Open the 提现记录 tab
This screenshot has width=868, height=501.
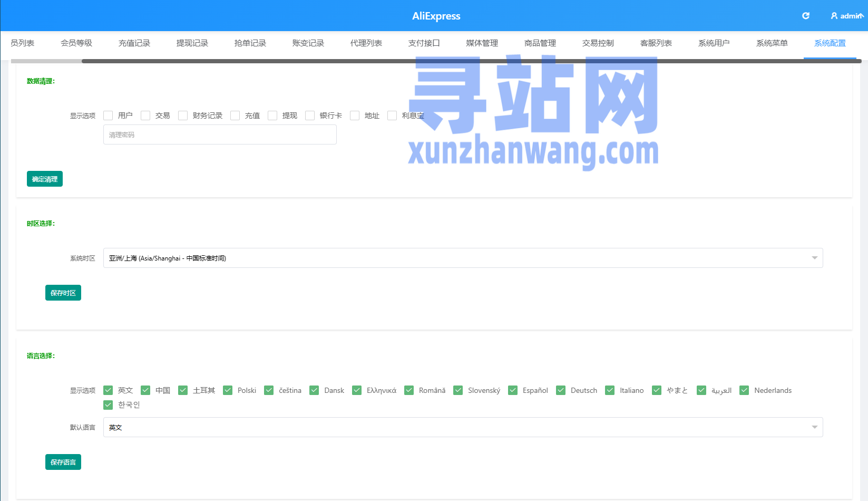tap(192, 43)
